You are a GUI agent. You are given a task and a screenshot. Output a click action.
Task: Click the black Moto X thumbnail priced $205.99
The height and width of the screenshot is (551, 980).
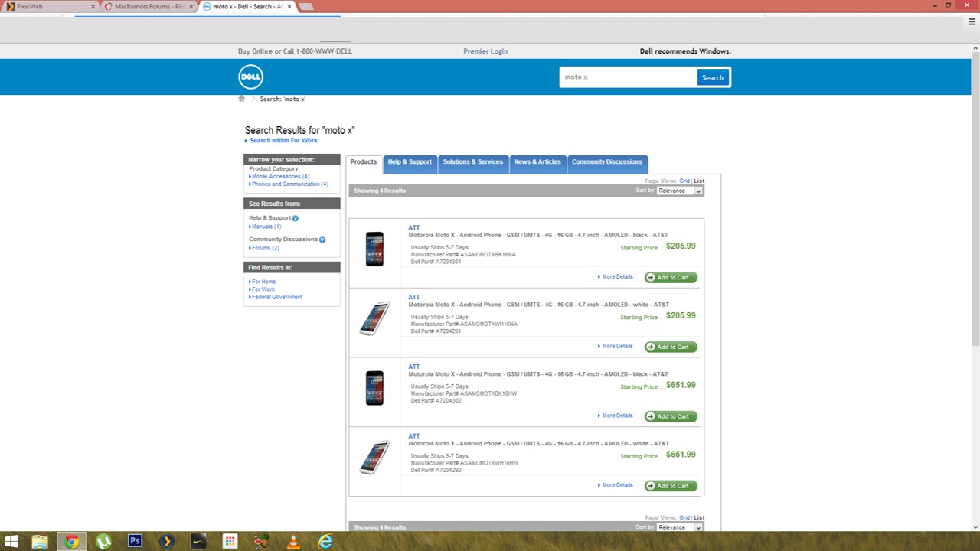click(374, 249)
